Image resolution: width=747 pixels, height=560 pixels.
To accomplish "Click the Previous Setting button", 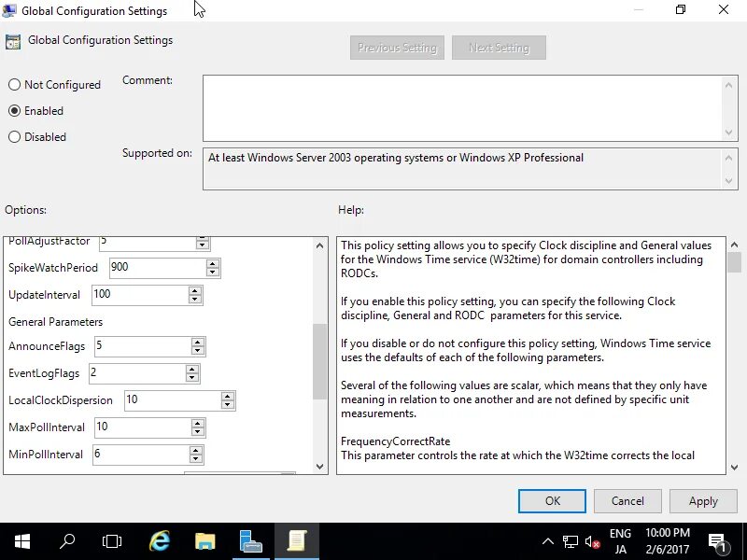I will click(397, 48).
